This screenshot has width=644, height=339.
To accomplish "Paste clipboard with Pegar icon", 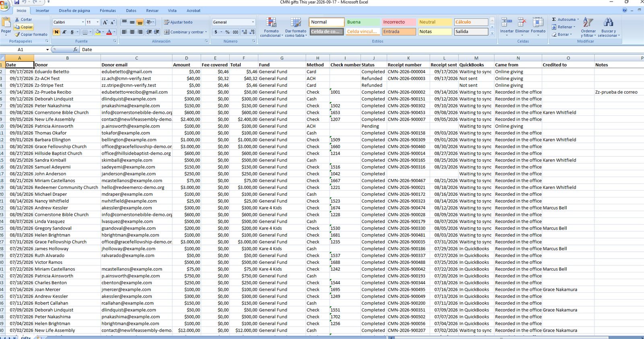I will tap(6, 23).
